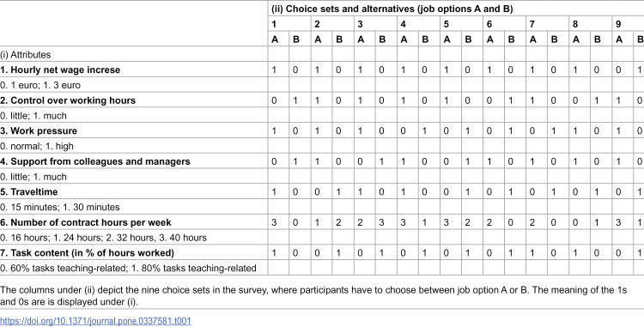644x327 pixels.
Task: Open the doi.org journal.pone.0337581.t001 link
Action: click(x=95, y=321)
